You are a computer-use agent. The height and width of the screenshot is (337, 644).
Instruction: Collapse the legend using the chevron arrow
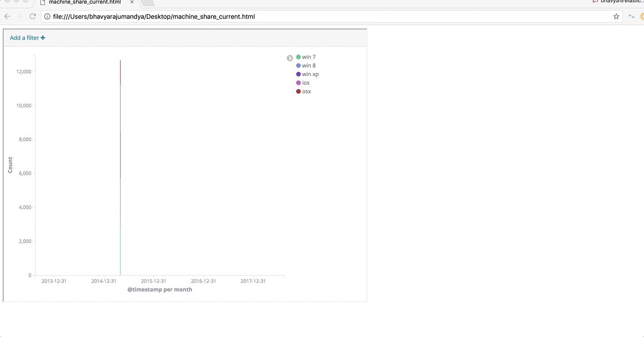[290, 58]
